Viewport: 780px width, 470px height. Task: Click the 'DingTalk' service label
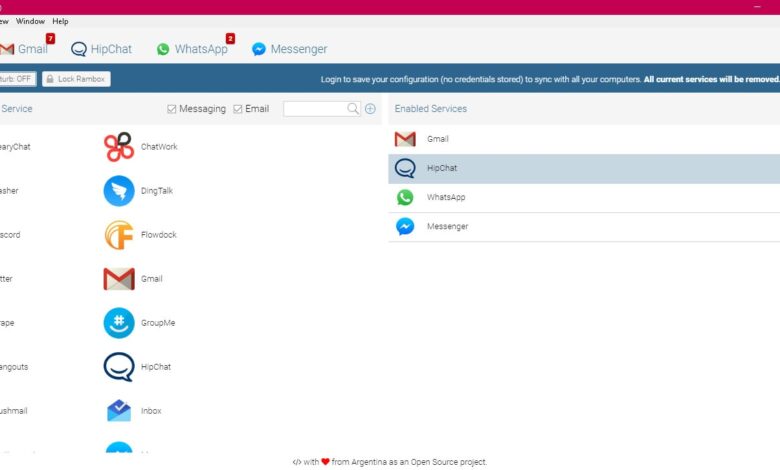[x=157, y=190]
